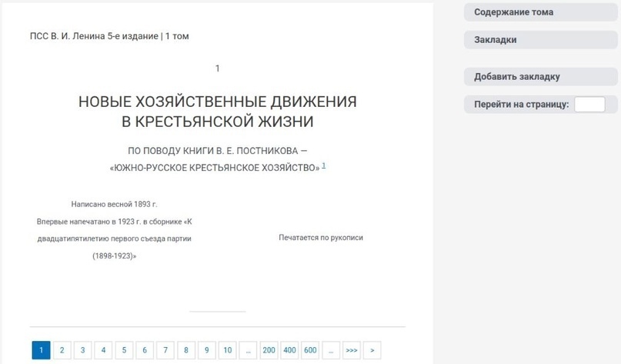Click the page number 1 above the title

point(218,68)
